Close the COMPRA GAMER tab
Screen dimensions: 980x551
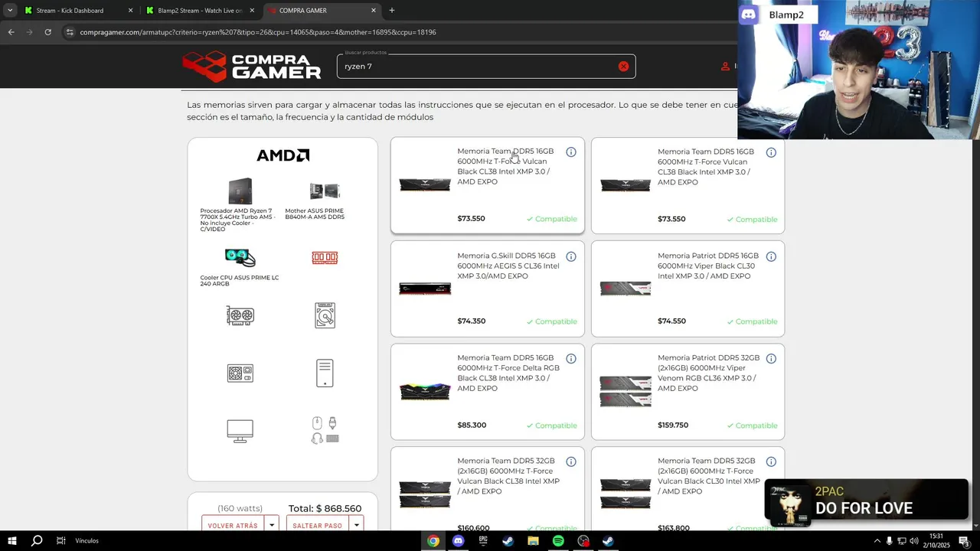pyautogui.click(x=374, y=11)
